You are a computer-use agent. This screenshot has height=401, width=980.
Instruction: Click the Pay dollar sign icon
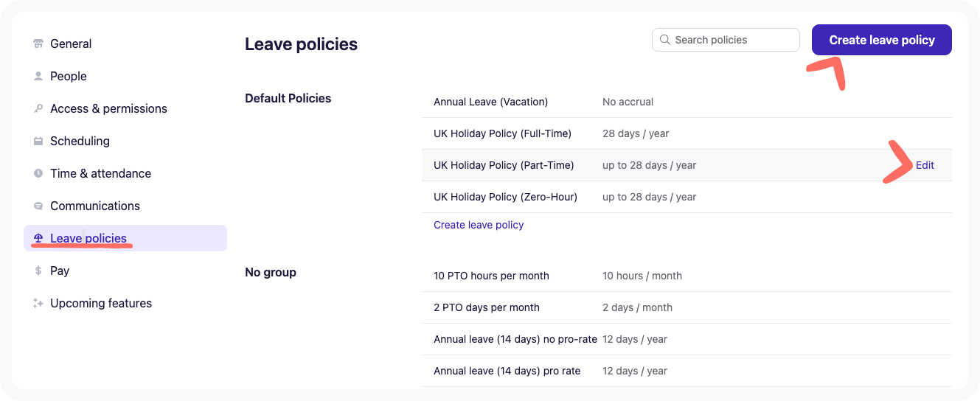click(x=38, y=271)
